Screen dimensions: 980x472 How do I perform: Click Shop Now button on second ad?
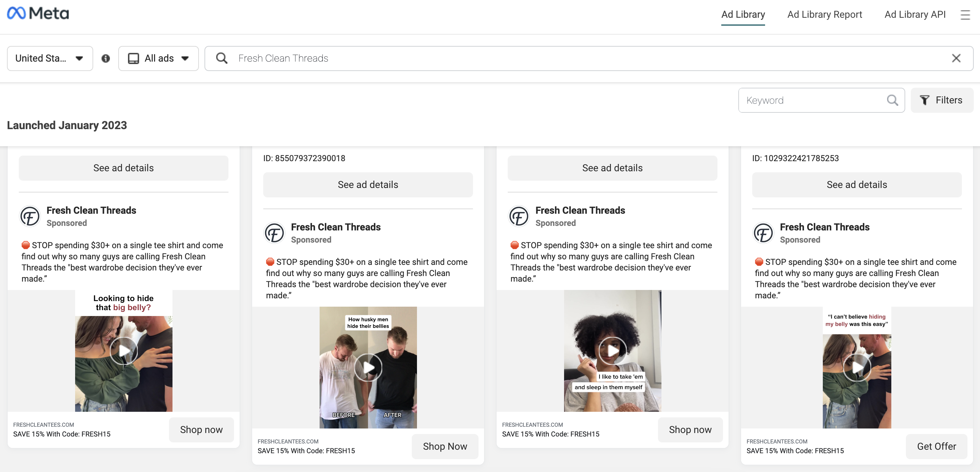[445, 446]
